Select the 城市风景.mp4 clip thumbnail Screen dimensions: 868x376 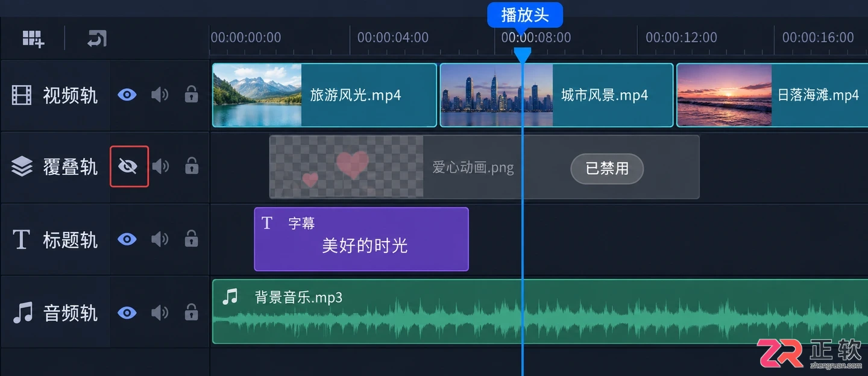pos(497,95)
